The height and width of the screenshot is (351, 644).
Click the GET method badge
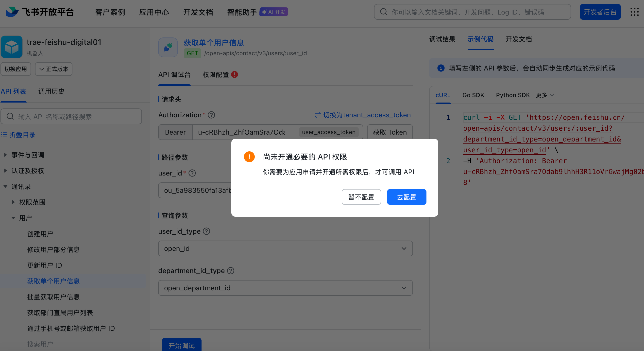[x=192, y=53]
